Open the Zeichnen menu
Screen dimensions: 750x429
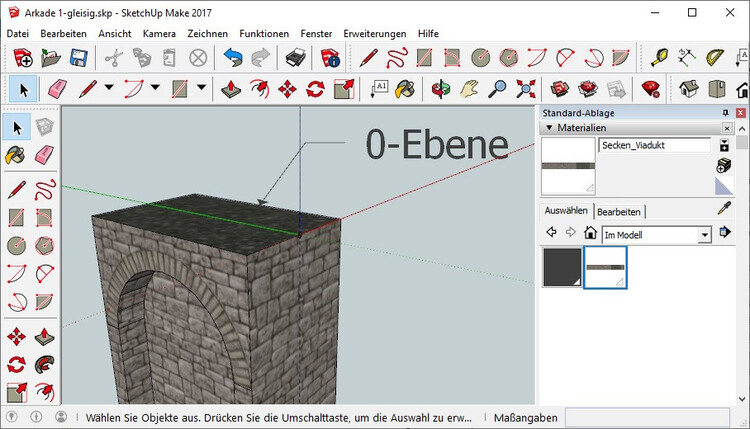207,33
